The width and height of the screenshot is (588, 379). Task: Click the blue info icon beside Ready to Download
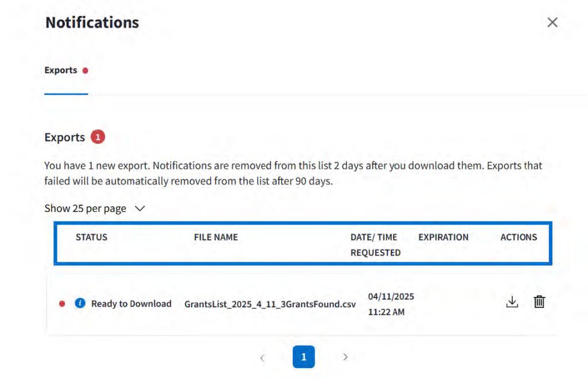pos(80,303)
